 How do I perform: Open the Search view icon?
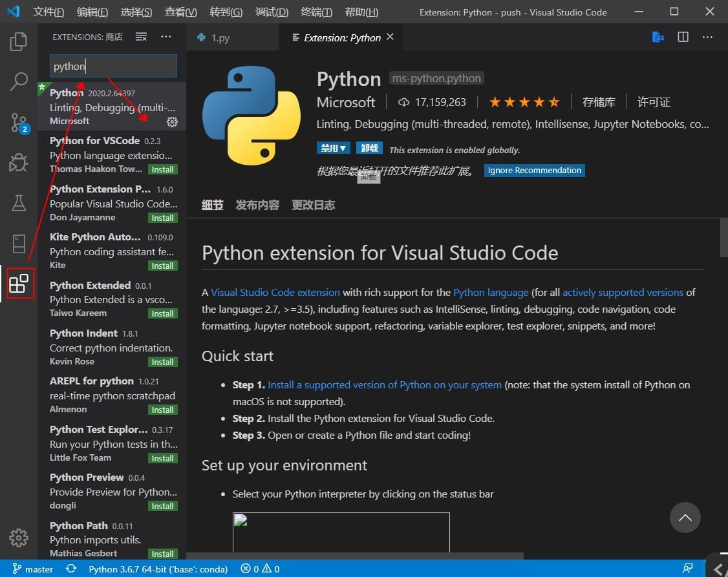tap(19, 82)
